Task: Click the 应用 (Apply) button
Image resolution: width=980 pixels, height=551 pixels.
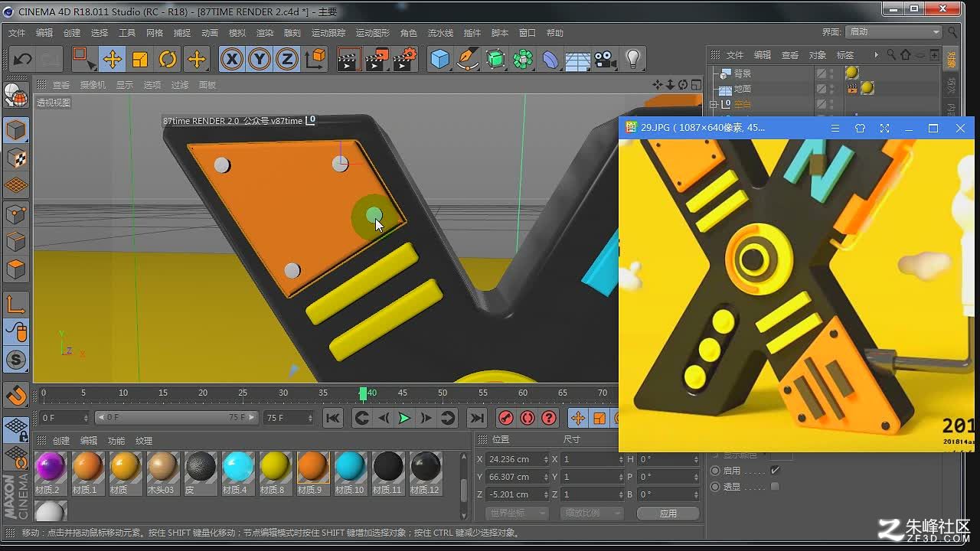Action: [x=668, y=514]
